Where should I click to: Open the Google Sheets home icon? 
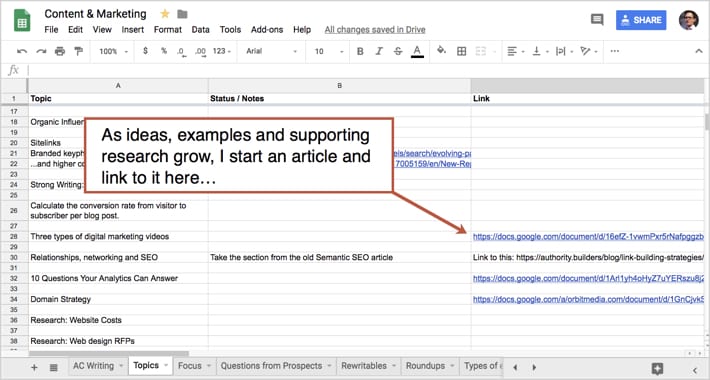pyautogui.click(x=22, y=21)
